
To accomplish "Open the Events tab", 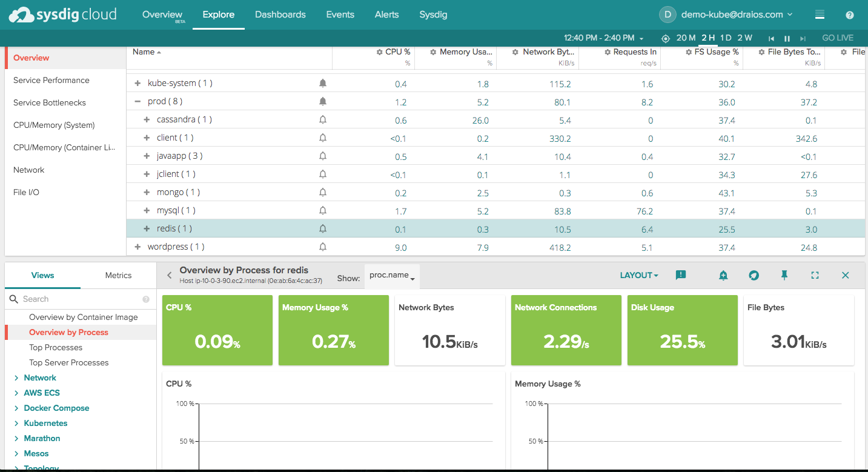I will coord(340,15).
